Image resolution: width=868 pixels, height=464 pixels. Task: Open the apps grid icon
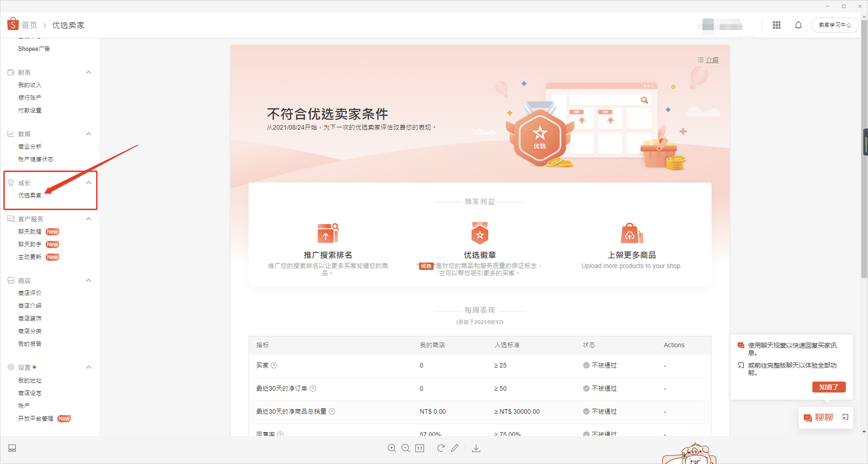point(777,25)
